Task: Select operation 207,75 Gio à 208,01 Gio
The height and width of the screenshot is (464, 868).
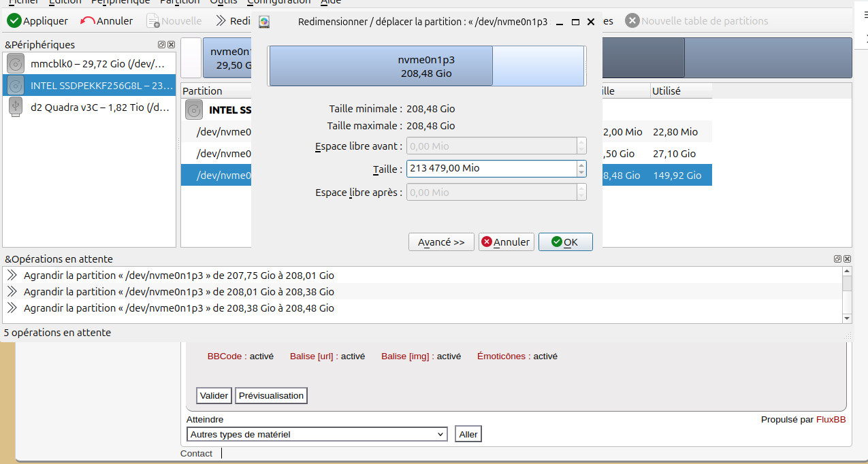Action: pos(423,276)
